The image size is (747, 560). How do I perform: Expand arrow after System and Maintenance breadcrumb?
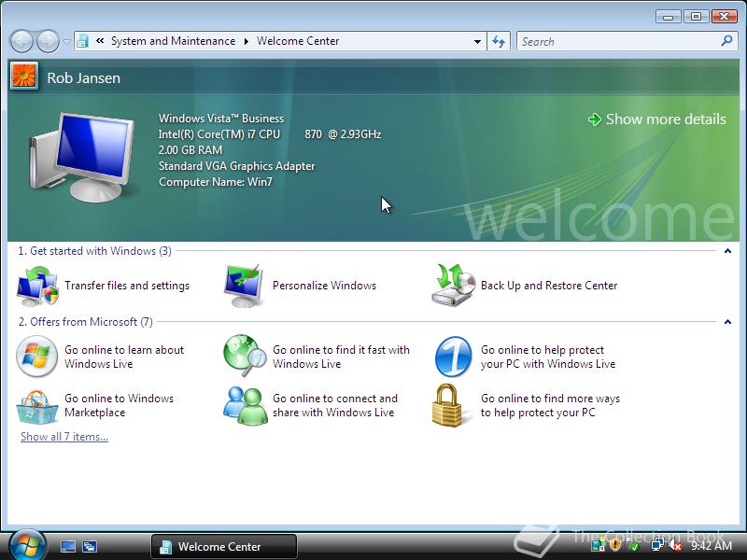[x=247, y=41]
